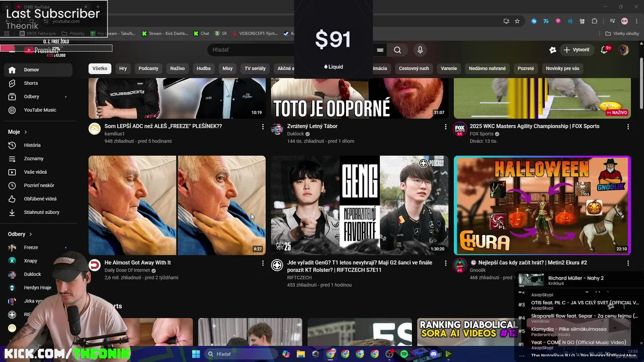Select the Mixy filter chip
644x362 pixels.
tap(227, 68)
